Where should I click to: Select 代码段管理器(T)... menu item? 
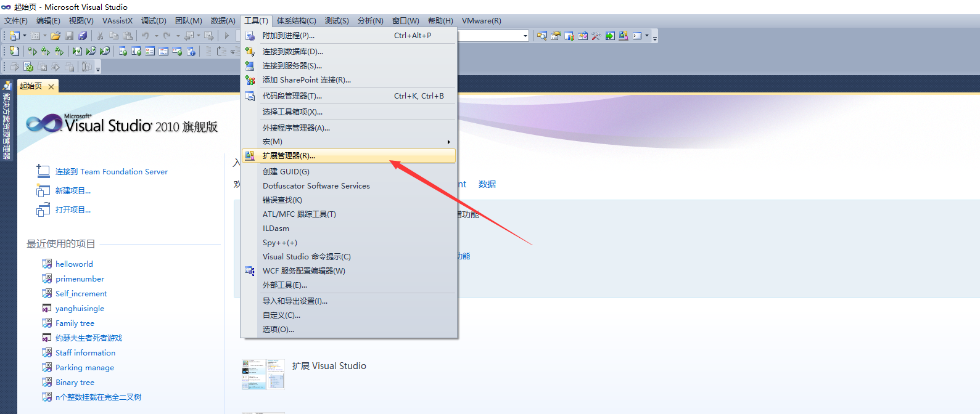tap(349, 96)
